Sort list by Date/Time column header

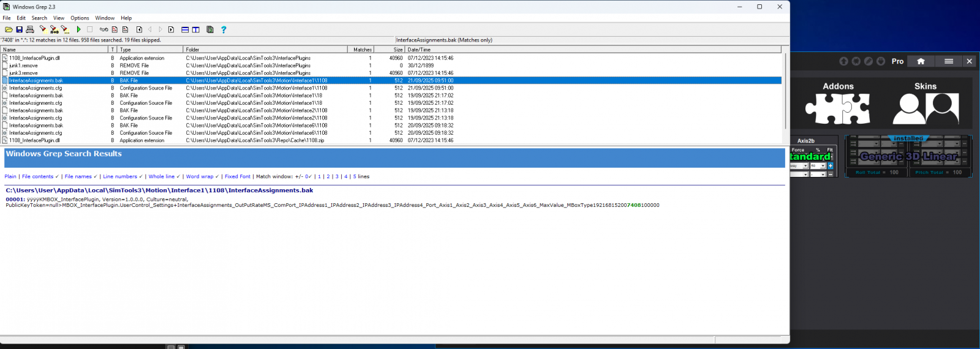click(x=593, y=50)
